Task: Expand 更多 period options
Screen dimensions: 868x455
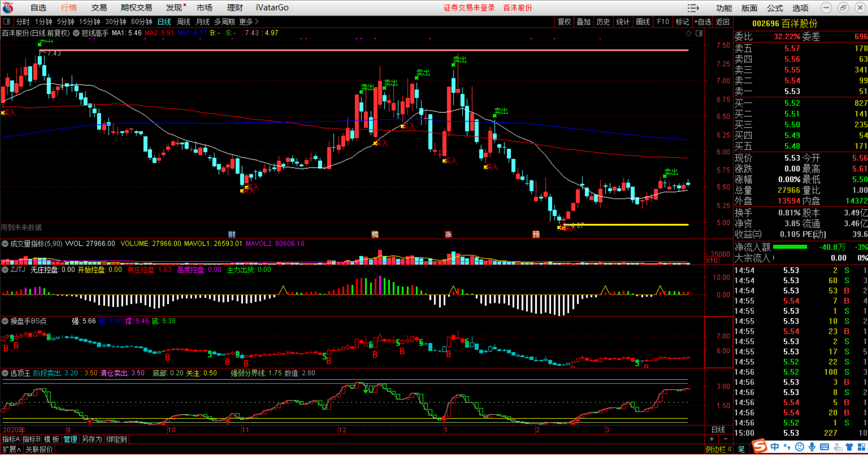Action: coord(249,22)
